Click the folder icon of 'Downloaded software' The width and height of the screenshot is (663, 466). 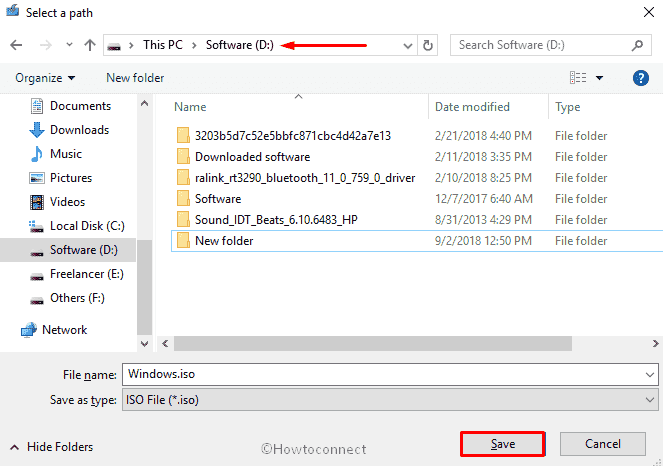[183, 157]
